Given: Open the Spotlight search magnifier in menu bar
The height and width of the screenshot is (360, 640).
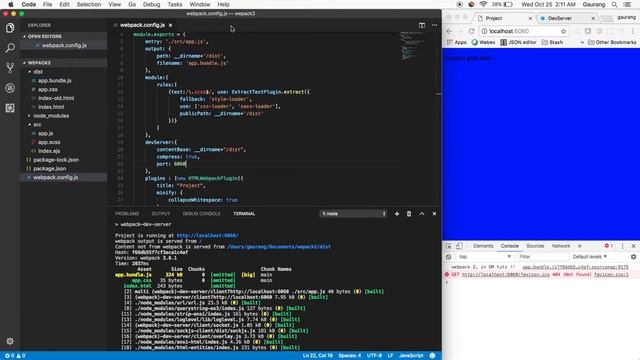Looking at the screenshot, I should coord(614,4).
